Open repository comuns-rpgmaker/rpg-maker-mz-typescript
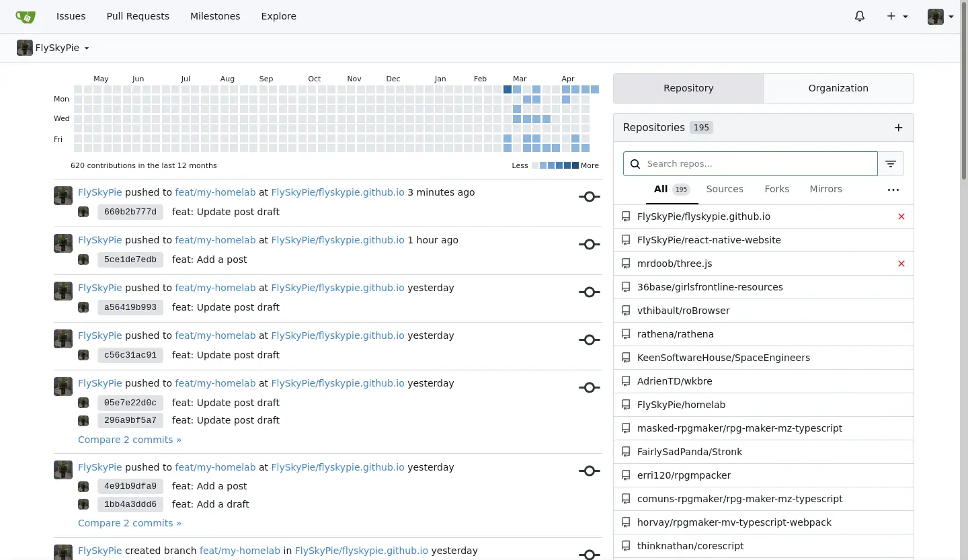 pos(739,499)
